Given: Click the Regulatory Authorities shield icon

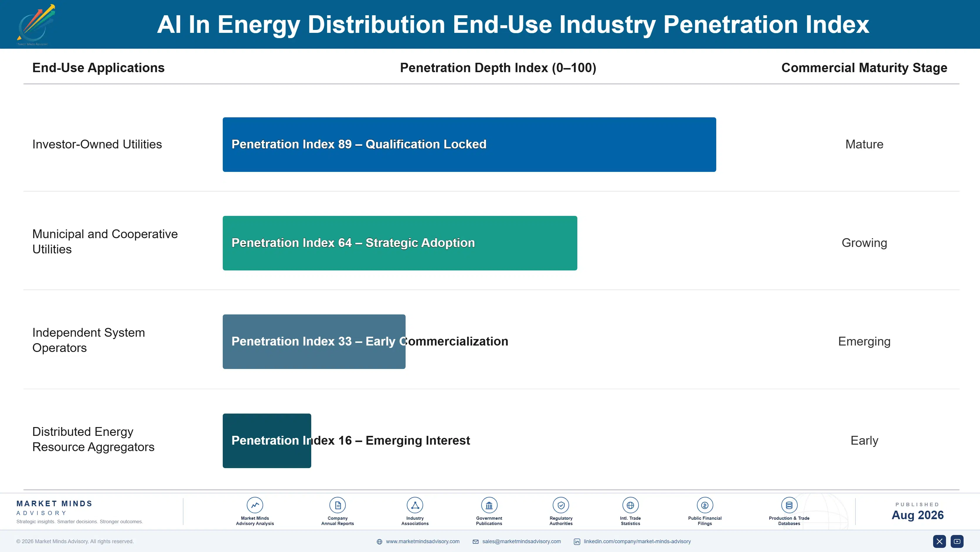Looking at the screenshot, I should (x=561, y=505).
